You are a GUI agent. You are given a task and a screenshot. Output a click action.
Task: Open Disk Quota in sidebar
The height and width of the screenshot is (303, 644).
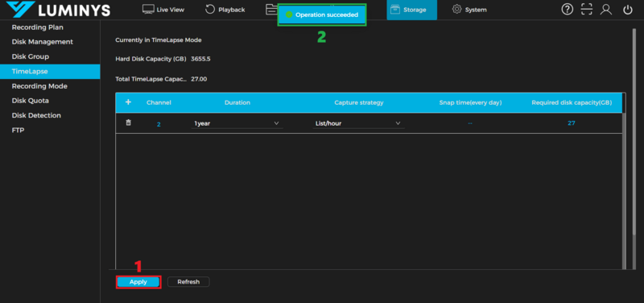[x=31, y=101]
